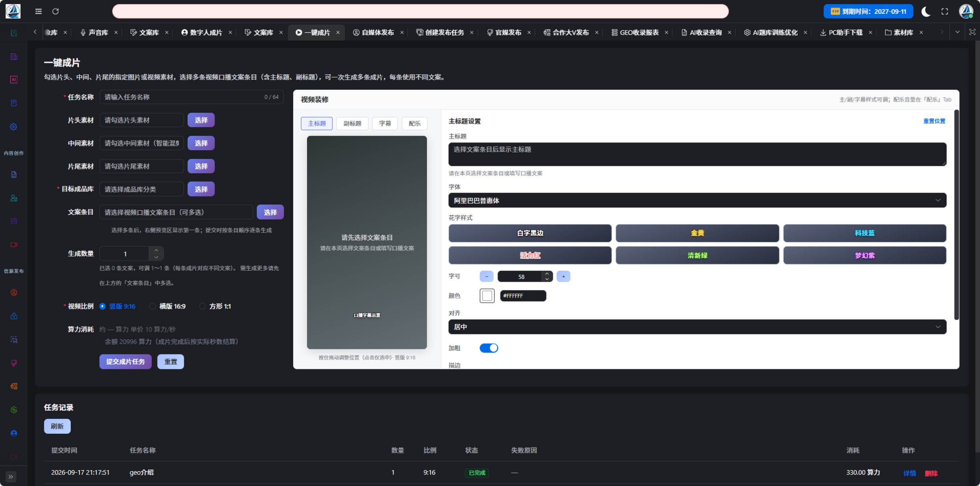Click the hamburger menu icon in header

[x=38, y=11]
